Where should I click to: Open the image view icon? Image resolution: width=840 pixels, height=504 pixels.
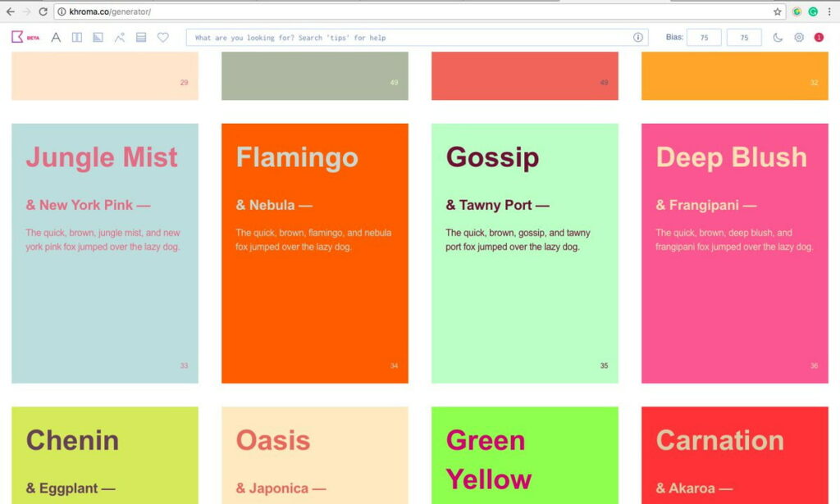coord(98,37)
